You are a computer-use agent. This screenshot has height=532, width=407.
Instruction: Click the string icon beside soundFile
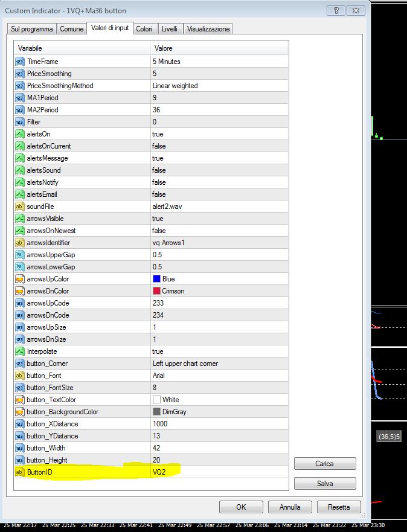pyautogui.click(x=20, y=207)
